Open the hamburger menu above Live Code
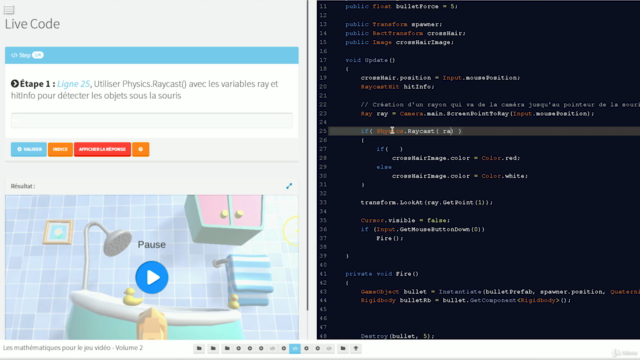 (9, 9)
